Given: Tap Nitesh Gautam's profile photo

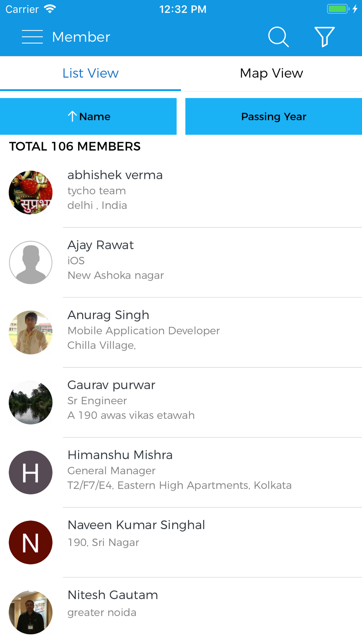Looking at the screenshot, I should [31, 612].
